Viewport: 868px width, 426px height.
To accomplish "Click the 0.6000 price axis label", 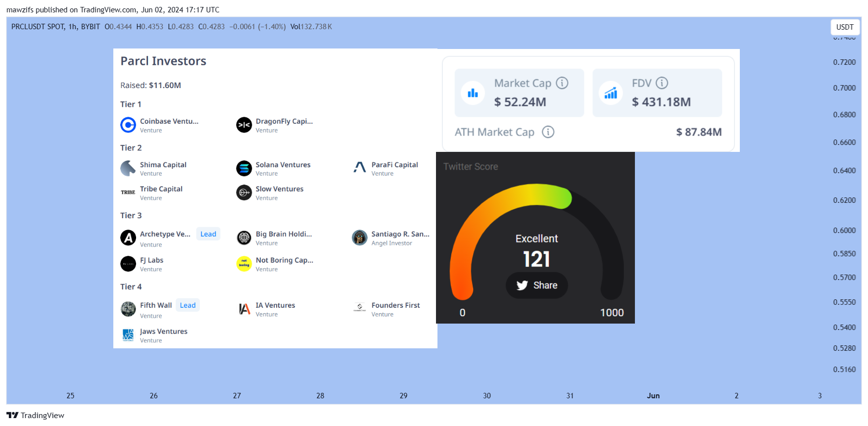I will coord(844,231).
